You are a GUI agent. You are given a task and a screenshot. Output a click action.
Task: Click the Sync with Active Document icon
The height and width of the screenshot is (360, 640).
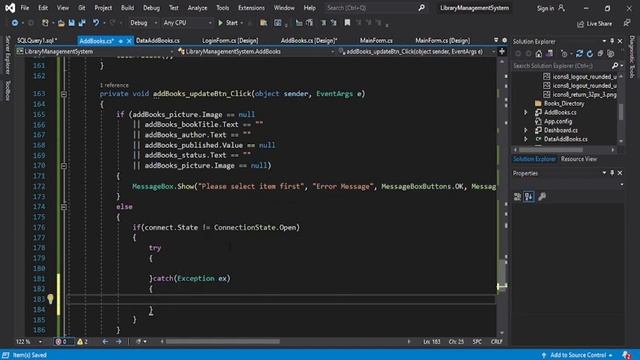[579, 53]
